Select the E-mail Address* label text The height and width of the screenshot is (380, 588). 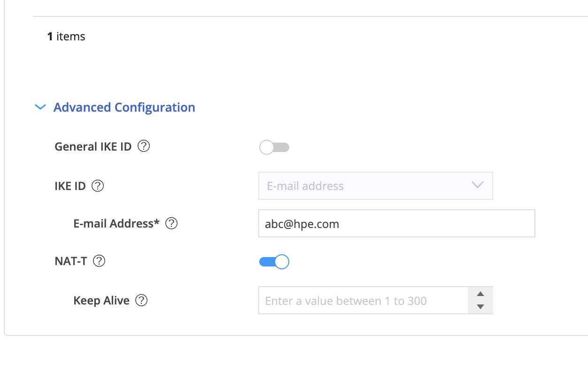[117, 223]
